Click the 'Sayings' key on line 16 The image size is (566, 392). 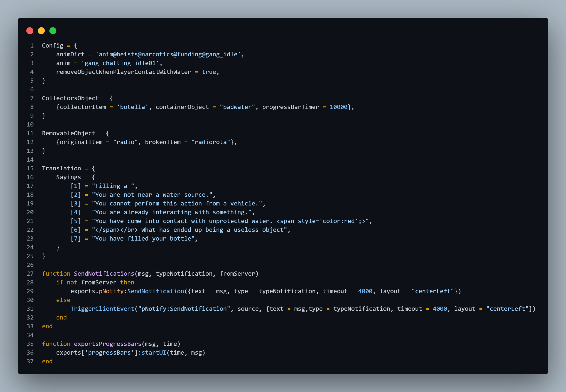coord(69,177)
